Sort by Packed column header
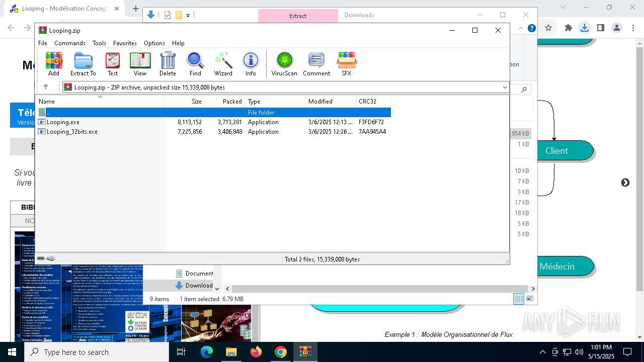This screenshot has height=362, width=644. point(225,102)
